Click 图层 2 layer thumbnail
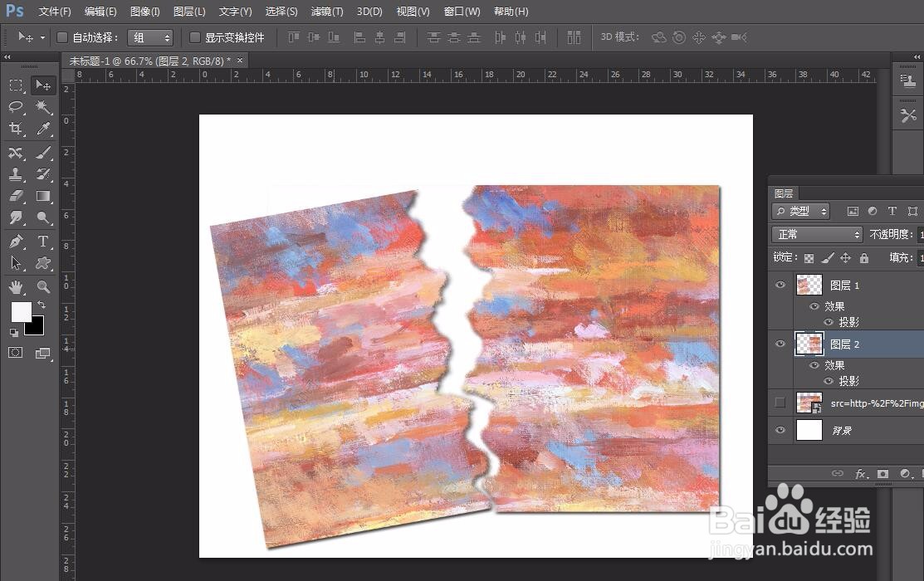Viewport: 924px width, 581px height. tap(809, 344)
